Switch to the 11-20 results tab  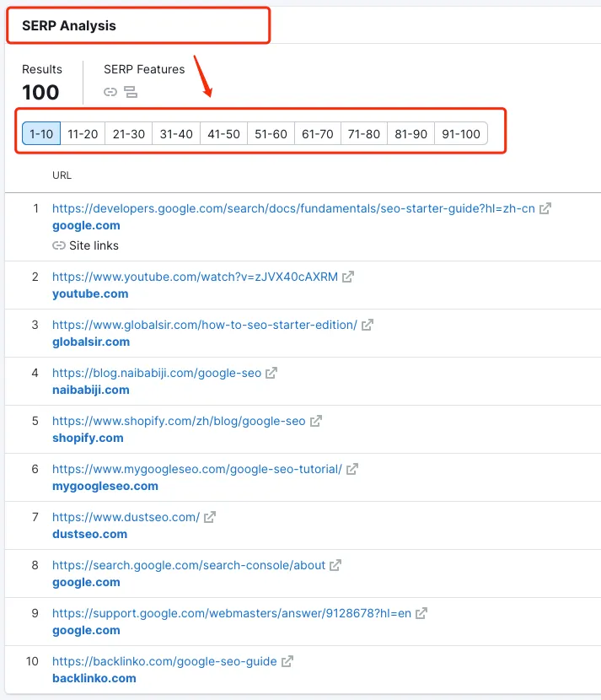(x=83, y=133)
